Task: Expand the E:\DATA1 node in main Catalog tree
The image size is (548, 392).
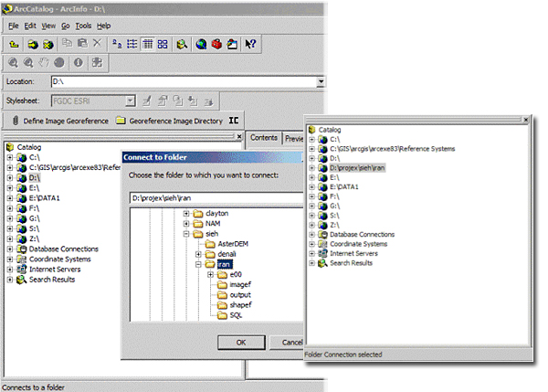Action: coord(10,198)
